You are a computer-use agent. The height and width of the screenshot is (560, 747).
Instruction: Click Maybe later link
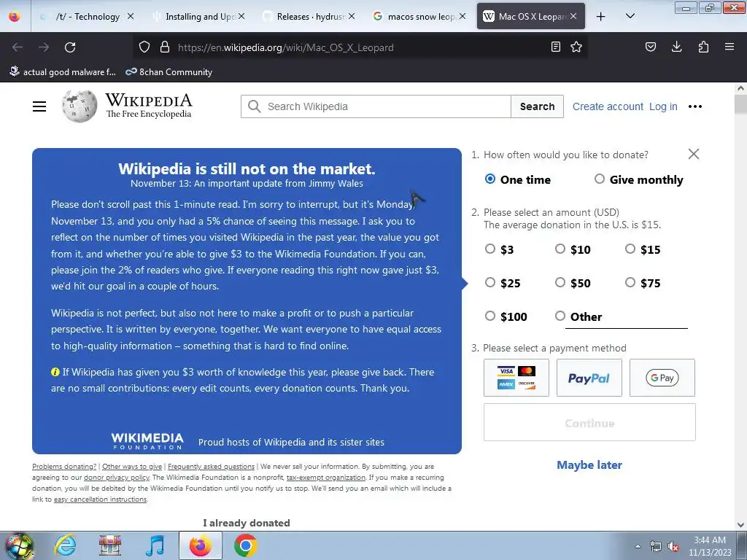click(x=589, y=464)
